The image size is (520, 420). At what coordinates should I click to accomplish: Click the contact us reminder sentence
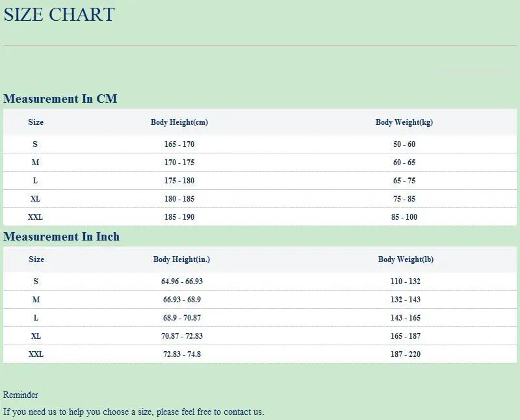pyautogui.click(x=134, y=412)
